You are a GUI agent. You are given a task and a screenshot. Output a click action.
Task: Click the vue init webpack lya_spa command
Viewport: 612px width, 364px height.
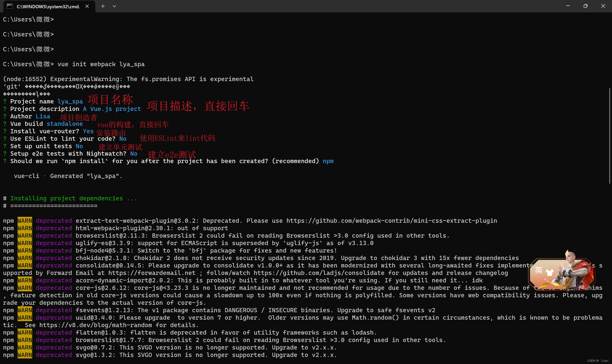coord(101,64)
